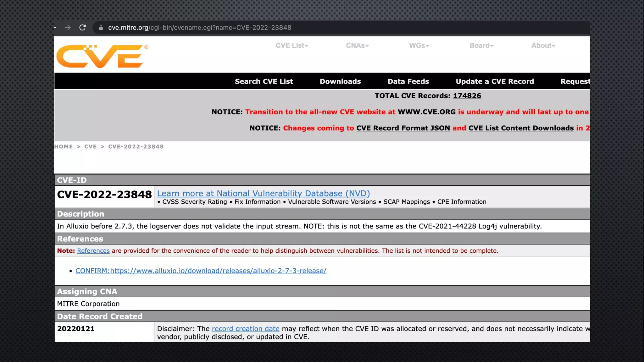Click the record creation date link
This screenshot has height=362, width=644.
[x=245, y=329]
